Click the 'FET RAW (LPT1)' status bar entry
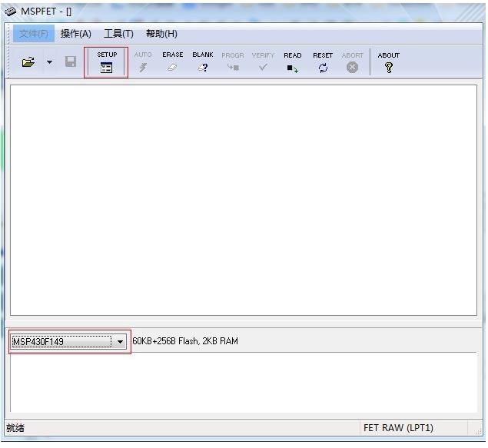This screenshot has width=488, height=448. (x=398, y=428)
